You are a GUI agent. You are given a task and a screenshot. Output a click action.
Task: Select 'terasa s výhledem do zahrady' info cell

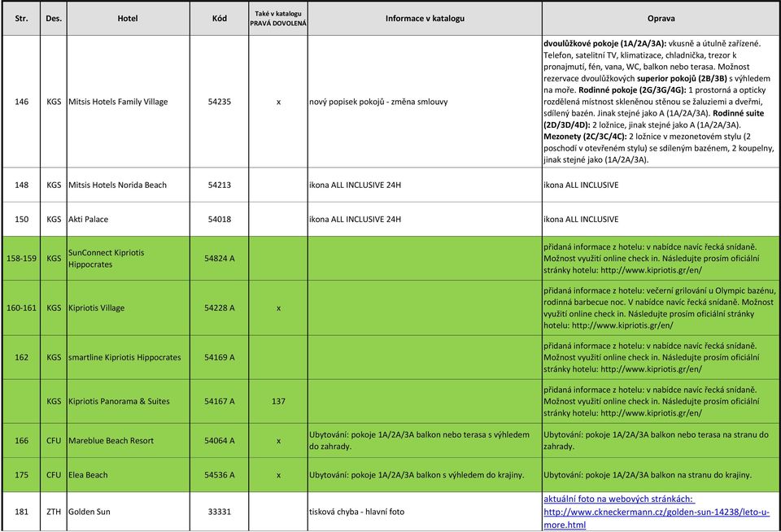(x=425, y=440)
